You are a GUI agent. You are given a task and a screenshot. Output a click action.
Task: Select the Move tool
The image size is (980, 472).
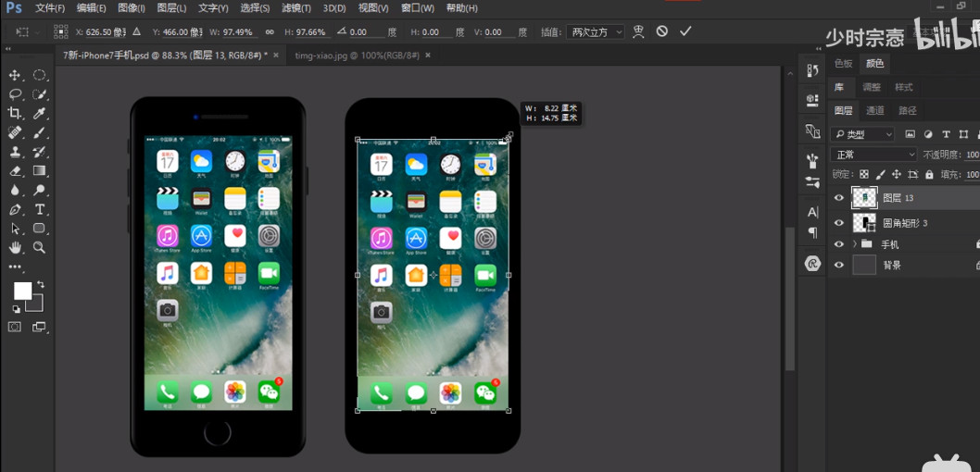tap(15, 76)
